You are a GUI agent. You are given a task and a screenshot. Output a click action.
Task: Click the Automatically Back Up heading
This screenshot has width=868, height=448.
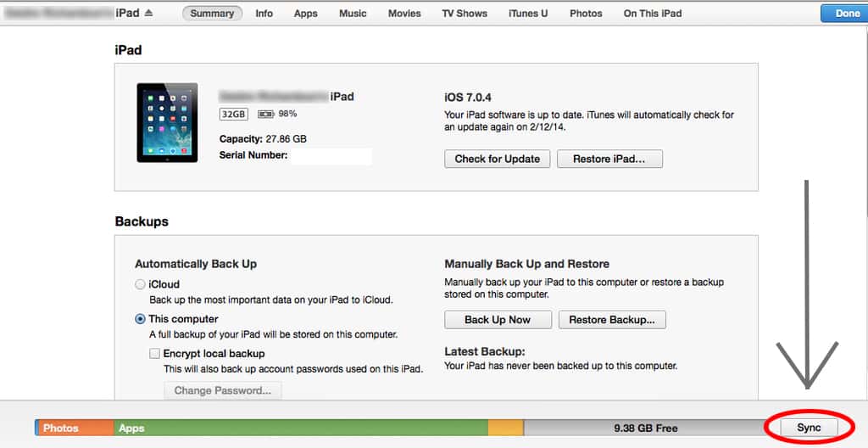point(196,264)
